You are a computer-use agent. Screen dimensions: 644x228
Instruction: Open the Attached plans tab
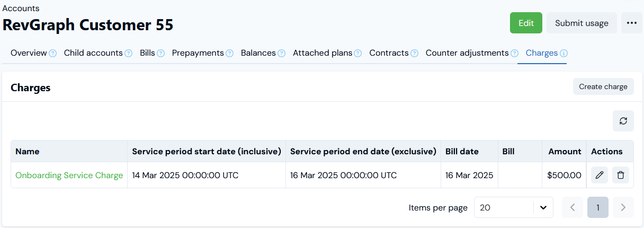coord(322,53)
